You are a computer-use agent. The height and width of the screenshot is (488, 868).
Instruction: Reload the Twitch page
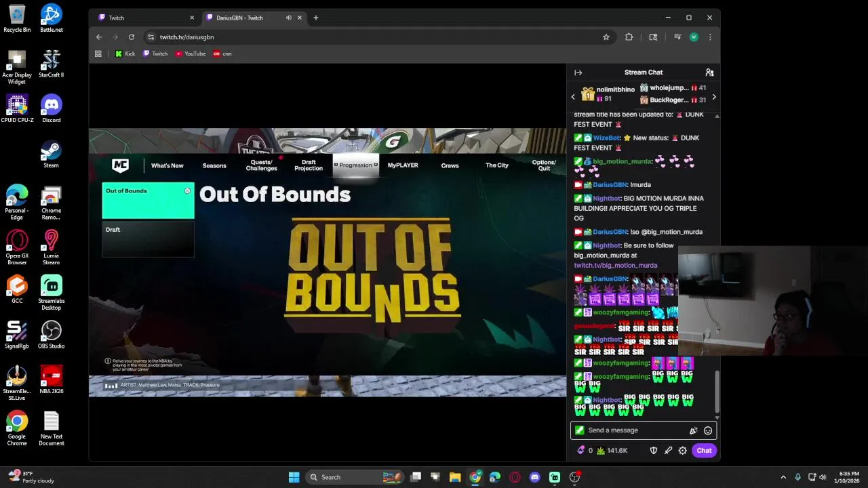(132, 37)
